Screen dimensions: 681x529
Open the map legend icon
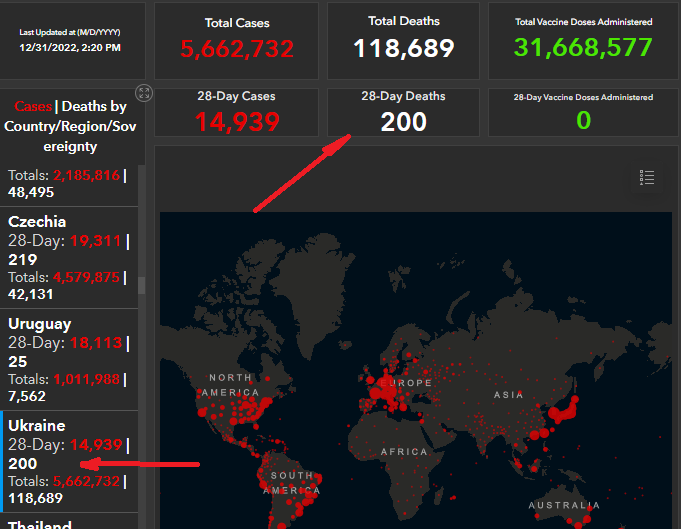pos(647,178)
